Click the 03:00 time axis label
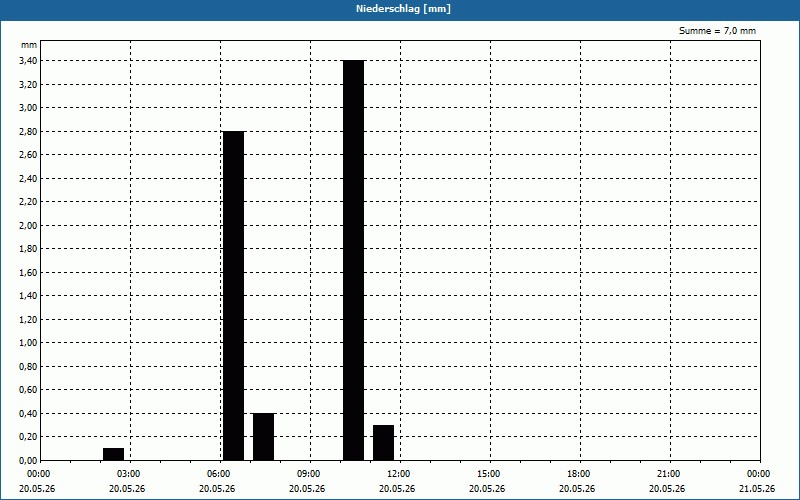This screenshot has width=800, height=500. [x=130, y=474]
